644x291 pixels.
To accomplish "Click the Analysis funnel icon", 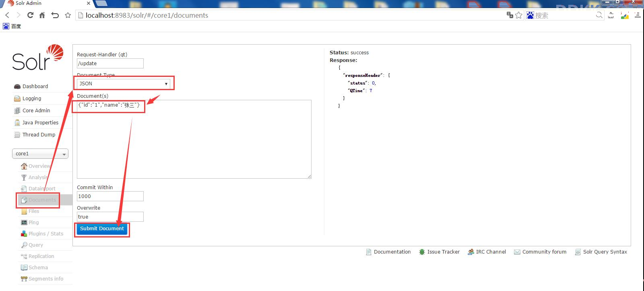I will pos(24,177).
